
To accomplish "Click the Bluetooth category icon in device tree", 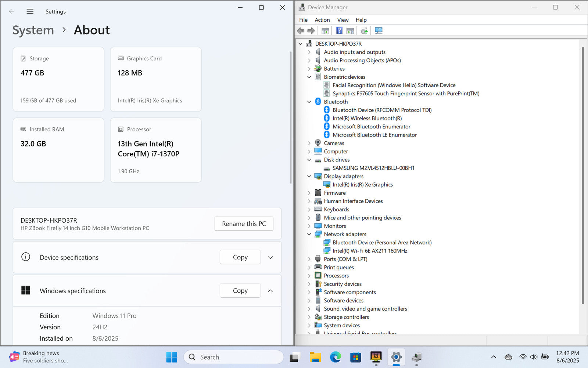I will [x=318, y=102].
